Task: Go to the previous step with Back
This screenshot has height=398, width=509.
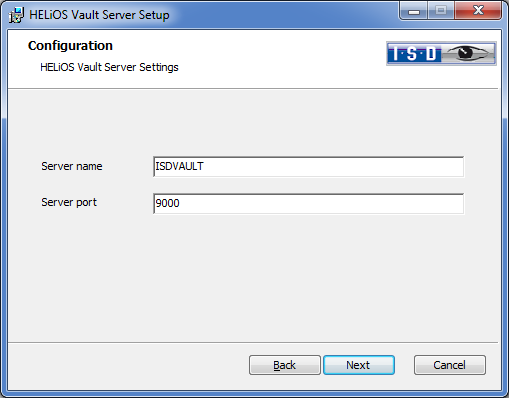Action: pos(285,365)
